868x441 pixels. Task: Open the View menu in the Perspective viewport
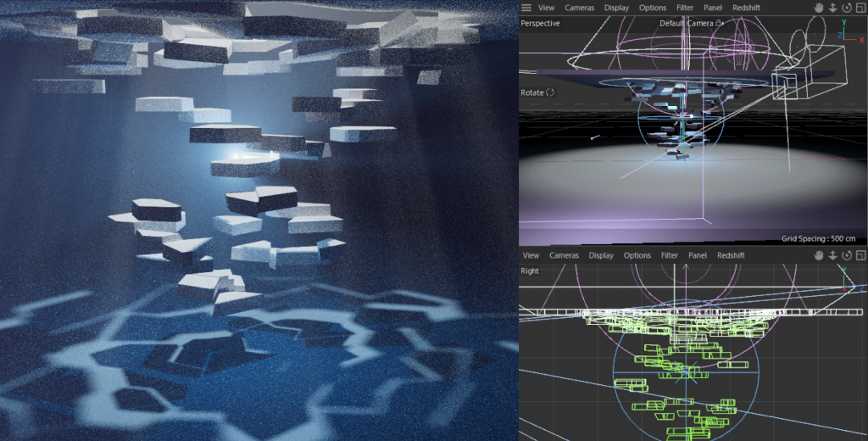point(547,8)
